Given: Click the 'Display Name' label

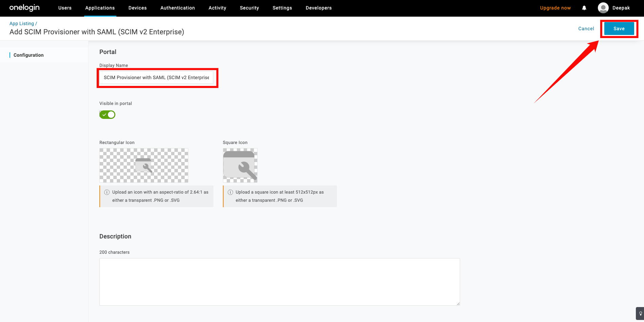Looking at the screenshot, I should click(114, 66).
